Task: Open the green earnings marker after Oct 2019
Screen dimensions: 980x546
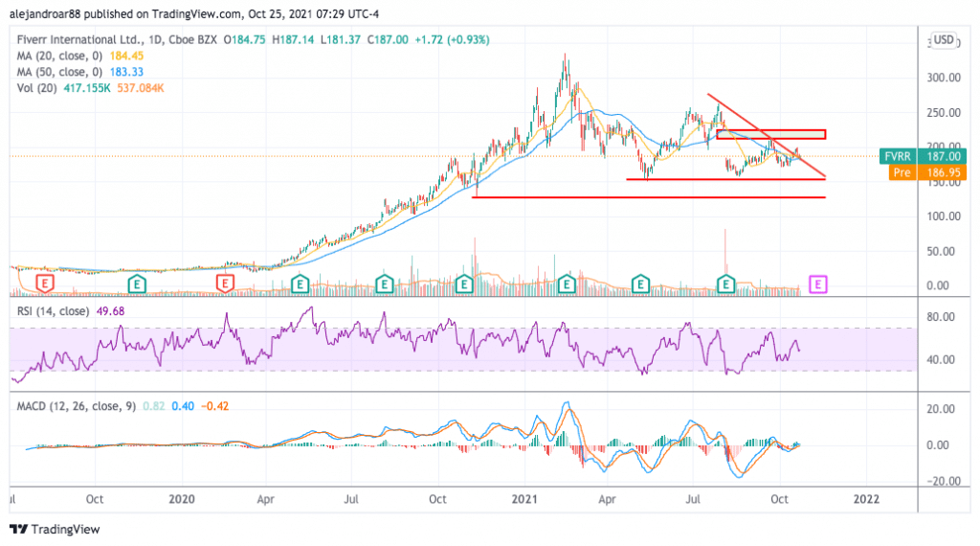Action: click(137, 284)
